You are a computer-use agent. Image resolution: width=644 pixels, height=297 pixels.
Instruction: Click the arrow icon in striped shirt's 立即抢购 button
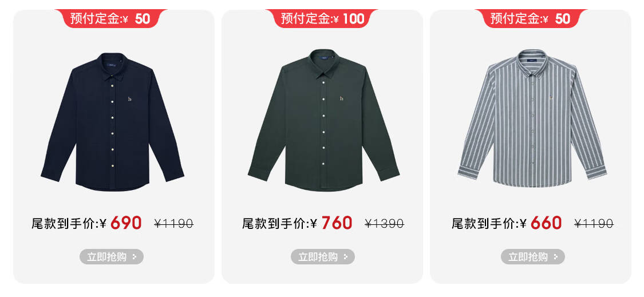point(556,257)
